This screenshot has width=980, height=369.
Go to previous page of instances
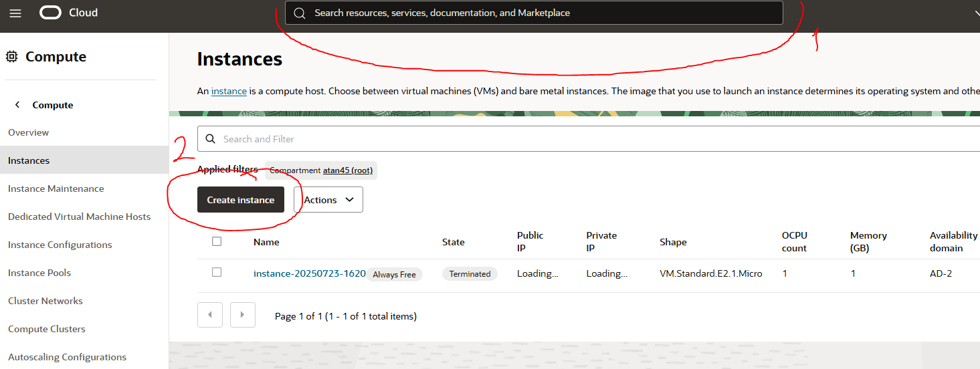tap(210, 315)
